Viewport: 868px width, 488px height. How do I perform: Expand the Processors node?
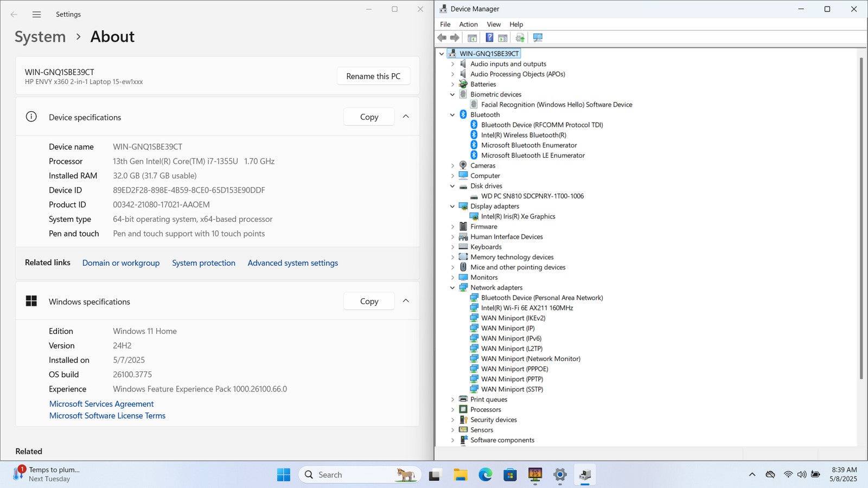(x=452, y=409)
